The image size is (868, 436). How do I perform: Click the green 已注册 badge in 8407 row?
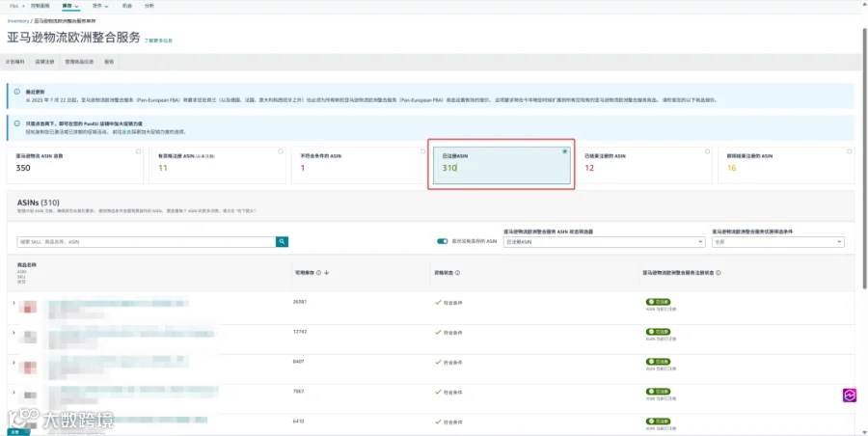[x=658, y=362]
